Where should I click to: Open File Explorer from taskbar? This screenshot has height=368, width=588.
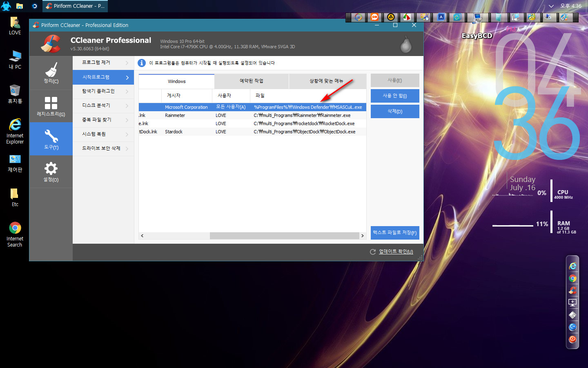(19, 6)
